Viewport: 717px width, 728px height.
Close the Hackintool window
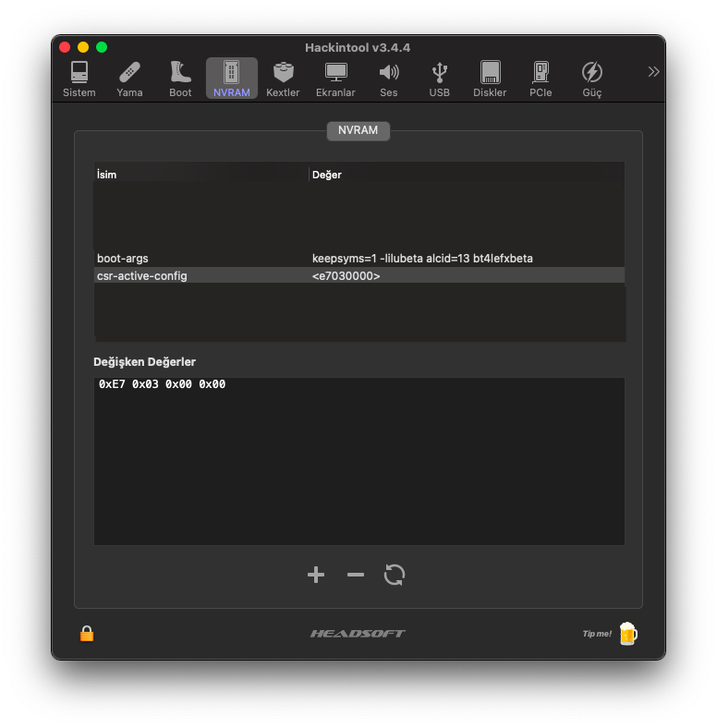click(x=65, y=47)
